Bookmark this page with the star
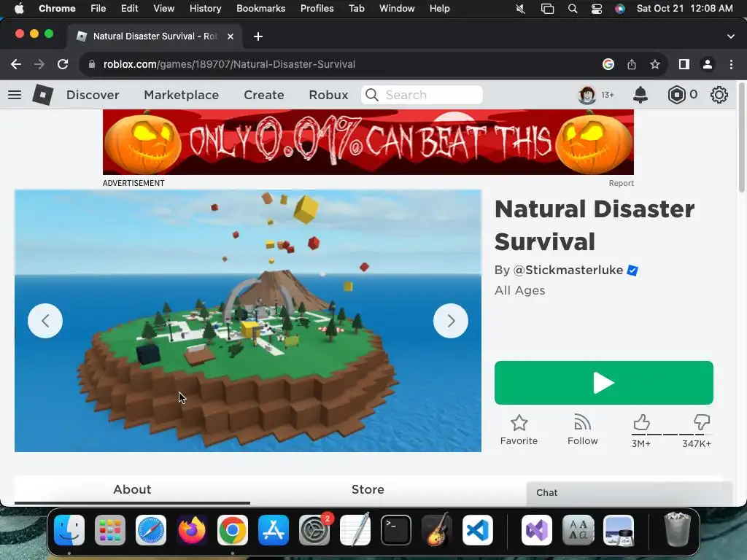This screenshot has width=747, height=560. point(655,64)
